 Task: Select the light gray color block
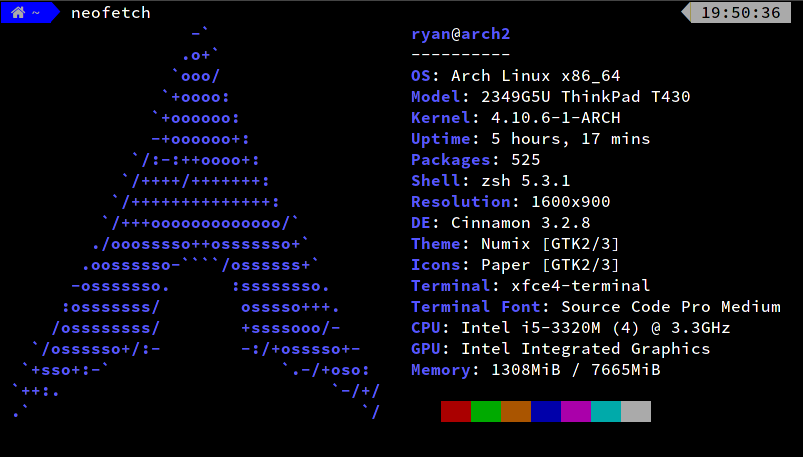636,411
